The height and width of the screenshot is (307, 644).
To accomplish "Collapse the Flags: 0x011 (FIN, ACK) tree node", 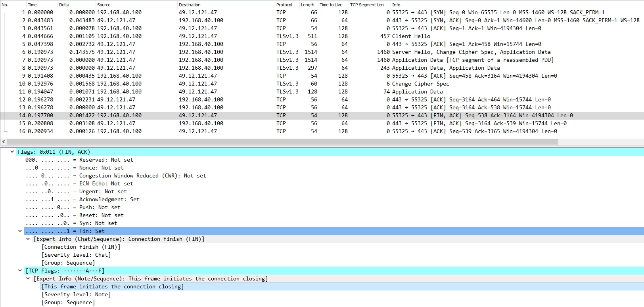I will 12,152.
